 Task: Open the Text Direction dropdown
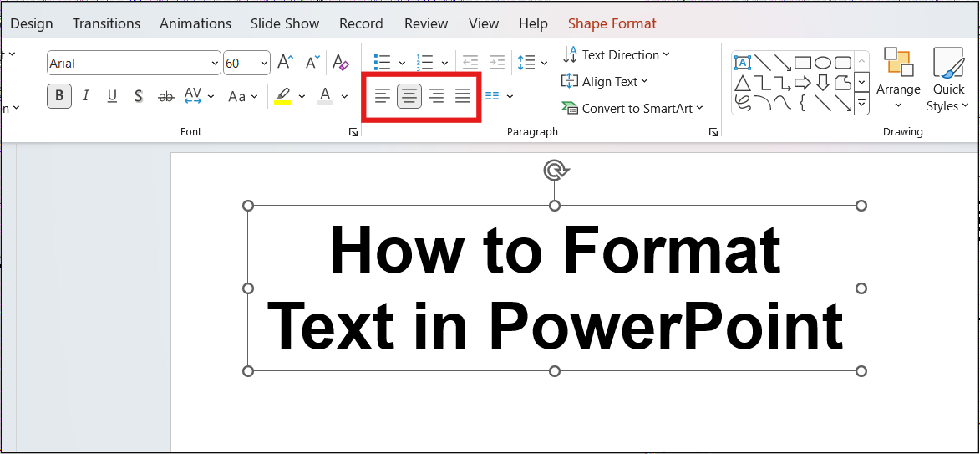pyautogui.click(x=616, y=54)
